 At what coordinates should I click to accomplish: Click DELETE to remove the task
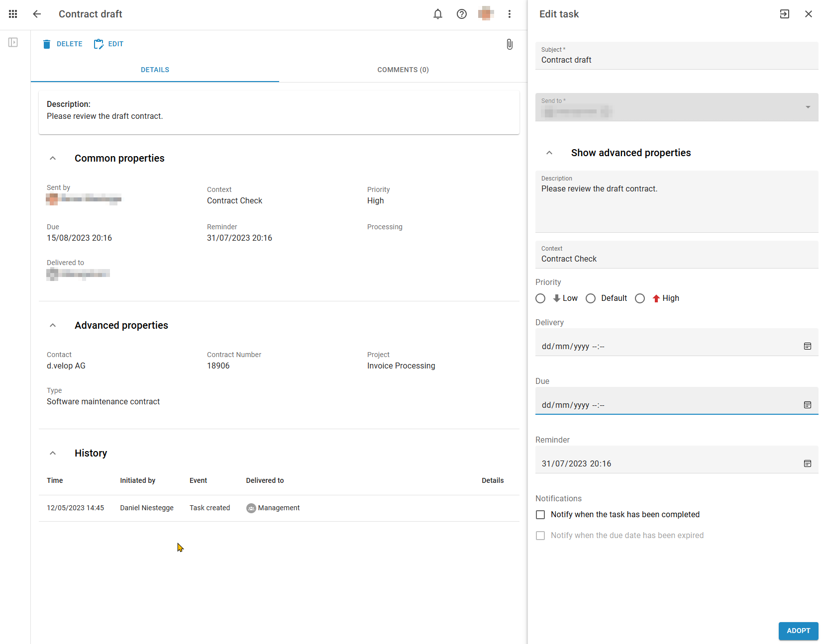point(63,44)
